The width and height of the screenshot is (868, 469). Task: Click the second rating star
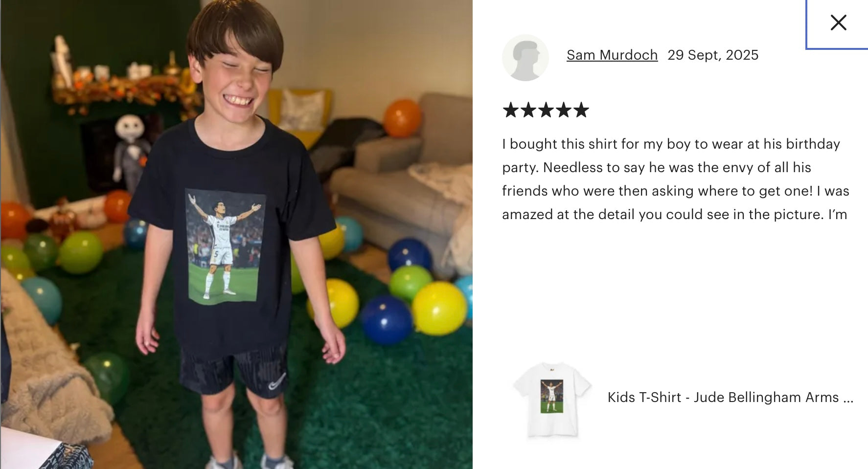[x=528, y=110]
